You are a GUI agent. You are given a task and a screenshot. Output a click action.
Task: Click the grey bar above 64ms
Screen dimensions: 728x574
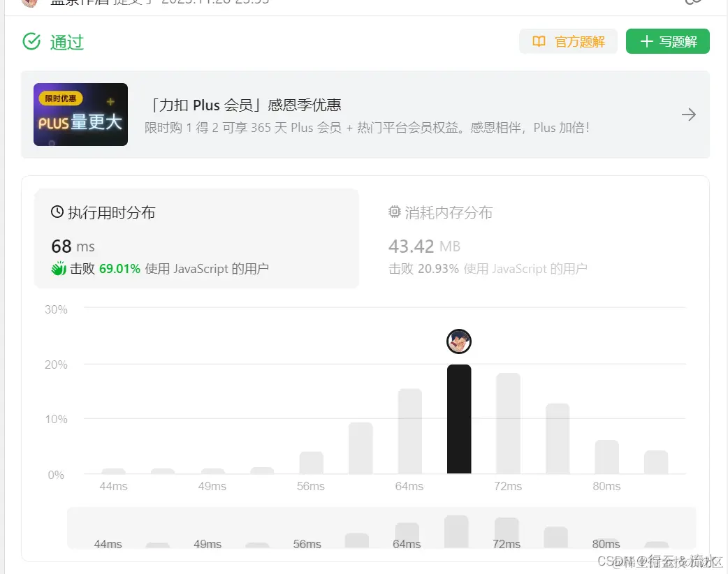pyautogui.click(x=409, y=431)
